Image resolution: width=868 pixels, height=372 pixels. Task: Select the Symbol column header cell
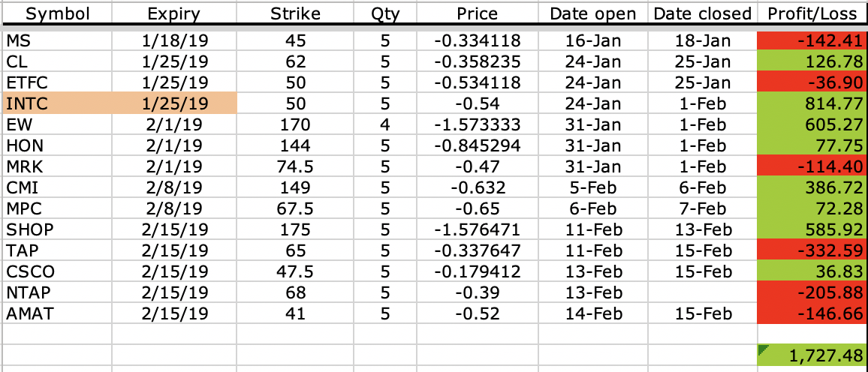coord(57,13)
